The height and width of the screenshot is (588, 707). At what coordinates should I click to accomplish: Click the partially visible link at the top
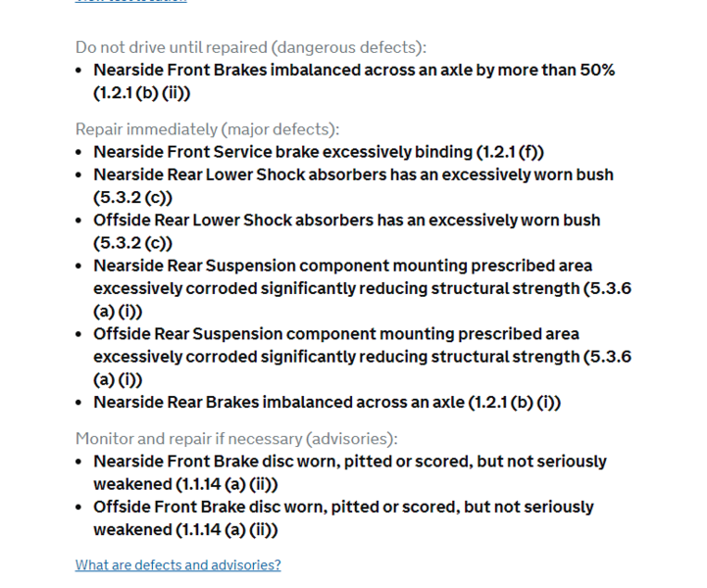pos(130,2)
